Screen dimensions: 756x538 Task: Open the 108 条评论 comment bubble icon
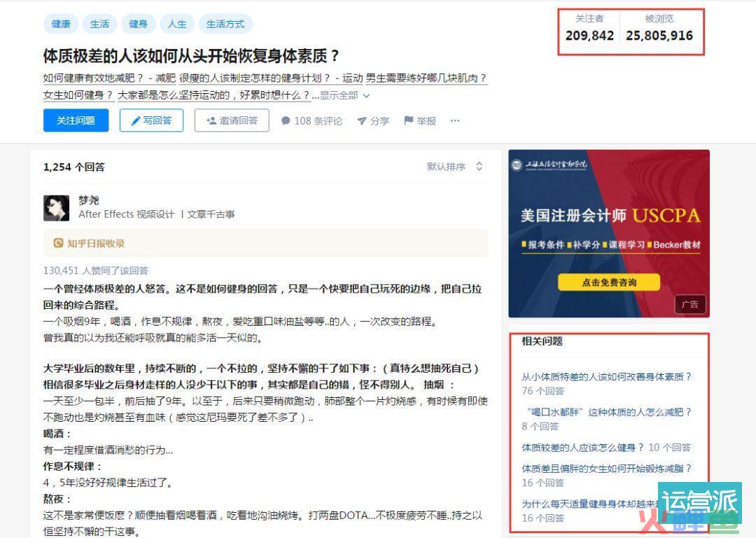(286, 120)
